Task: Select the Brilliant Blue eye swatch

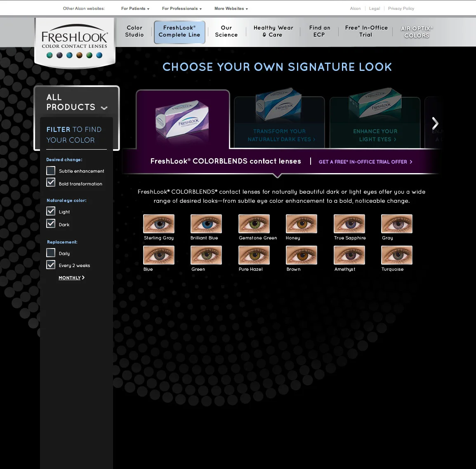Action: [x=206, y=224]
